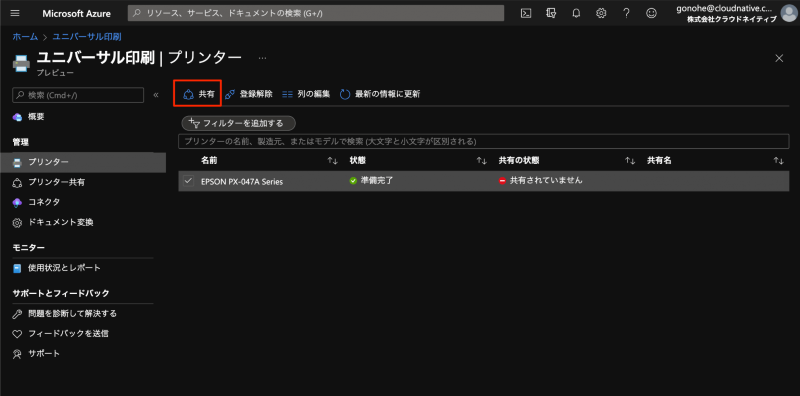800x396 pixels.
Task: Open portal settings gear
Action: click(x=601, y=13)
